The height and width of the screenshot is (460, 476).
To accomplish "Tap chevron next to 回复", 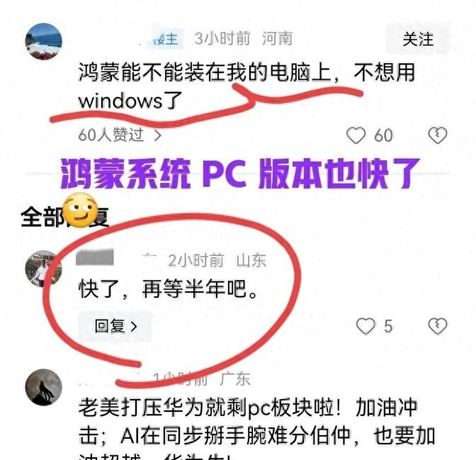I will click(134, 327).
